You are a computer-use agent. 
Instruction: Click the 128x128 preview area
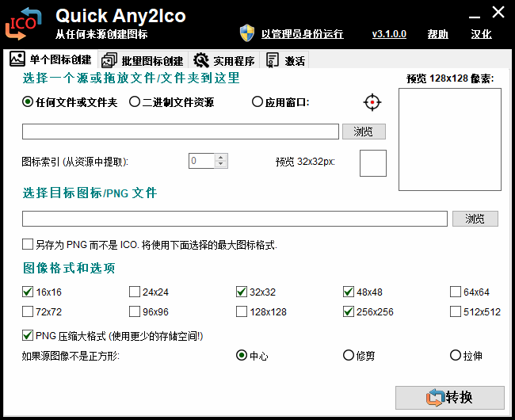[x=450, y=139]
